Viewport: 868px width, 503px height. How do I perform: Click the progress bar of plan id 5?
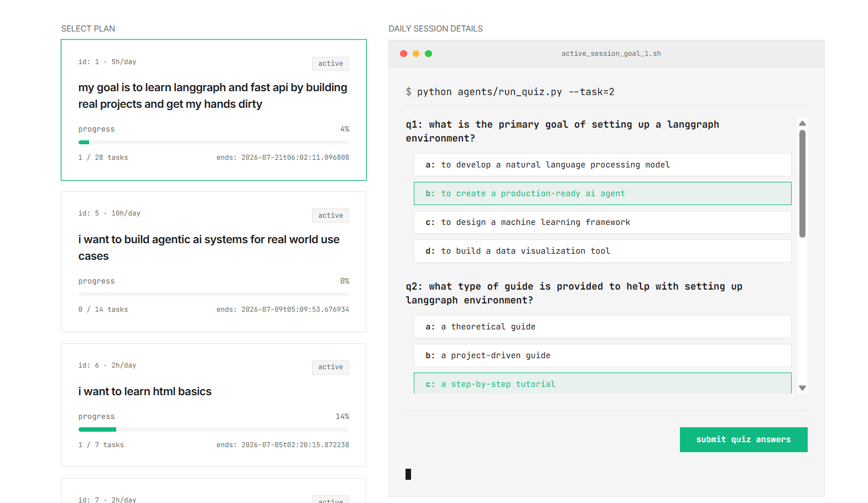pyautogui.click(x=214, y=294)
